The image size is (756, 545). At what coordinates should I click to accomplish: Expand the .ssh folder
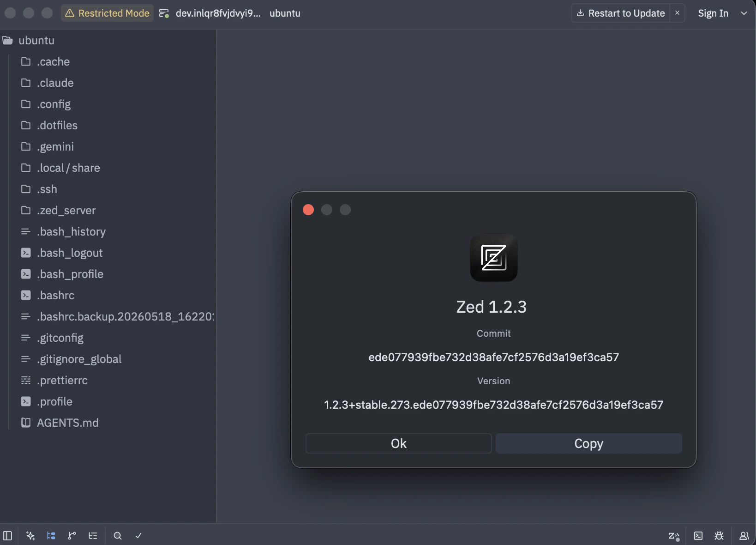108,189
